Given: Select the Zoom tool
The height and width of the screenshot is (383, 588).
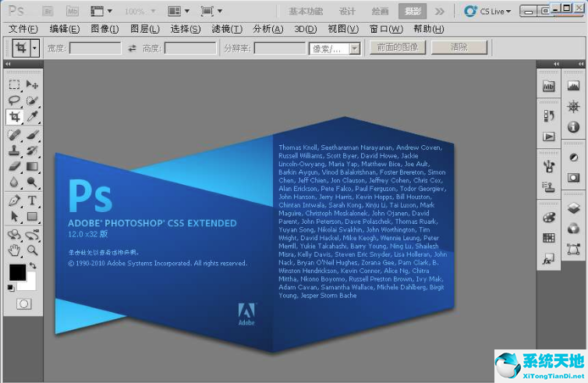Looking at the screenshot, I should point(32,250).
